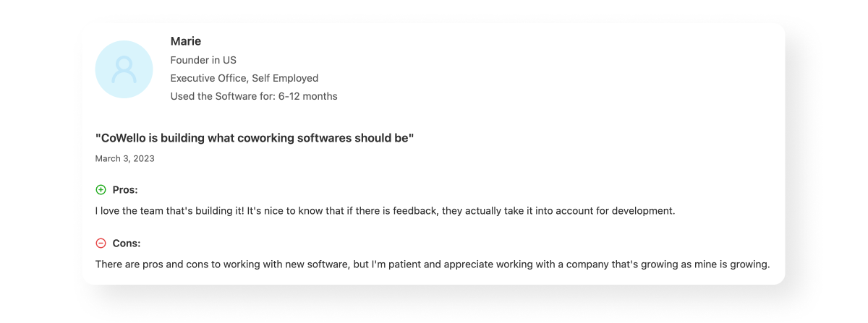
Task: Click the reviewer avatar silhouette icon
Action: click(x=124, y=69)
